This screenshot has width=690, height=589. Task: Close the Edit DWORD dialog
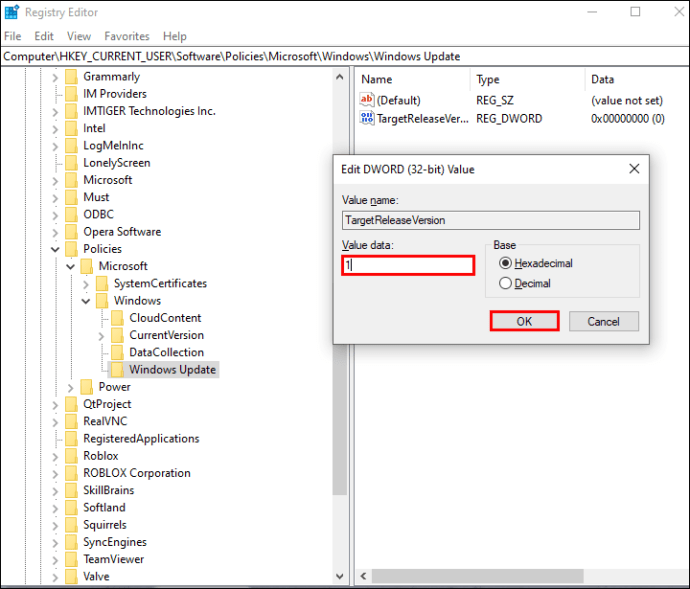(x=634, y=169)
